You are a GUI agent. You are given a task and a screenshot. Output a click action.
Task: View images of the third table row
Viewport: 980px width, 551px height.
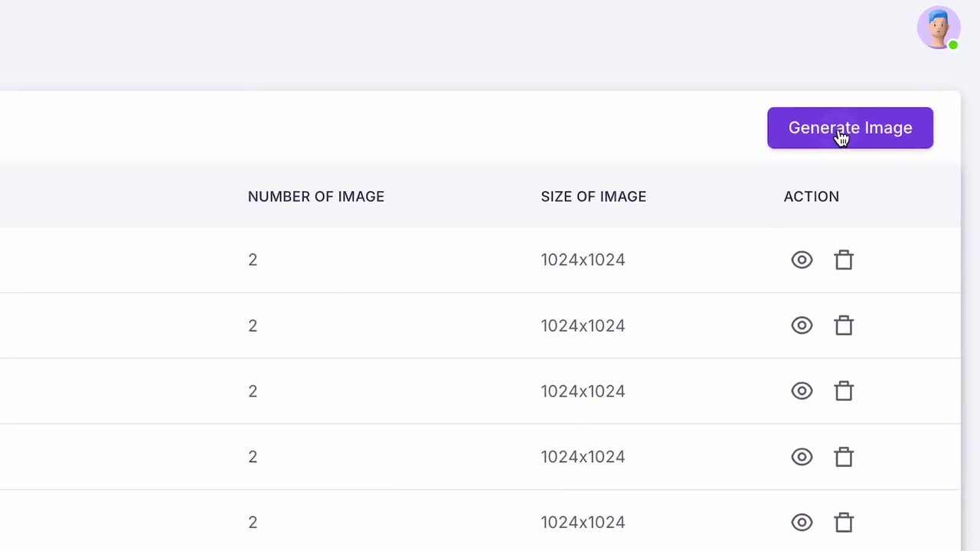coord(802,391)
